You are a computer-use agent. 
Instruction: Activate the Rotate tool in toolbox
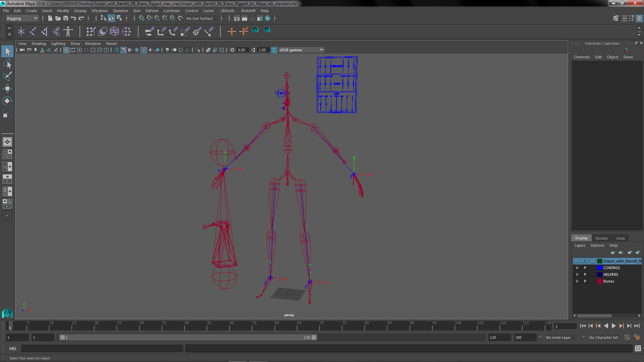point(7,101)
